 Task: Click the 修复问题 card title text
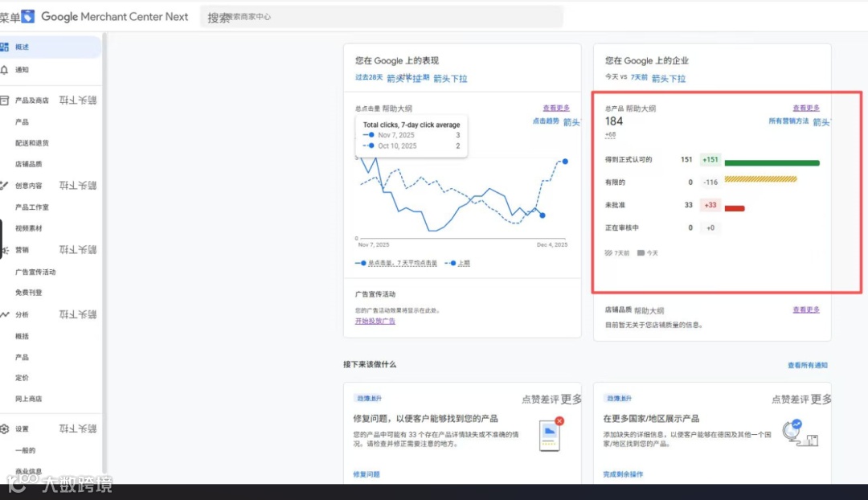click(x=425, y=419)
